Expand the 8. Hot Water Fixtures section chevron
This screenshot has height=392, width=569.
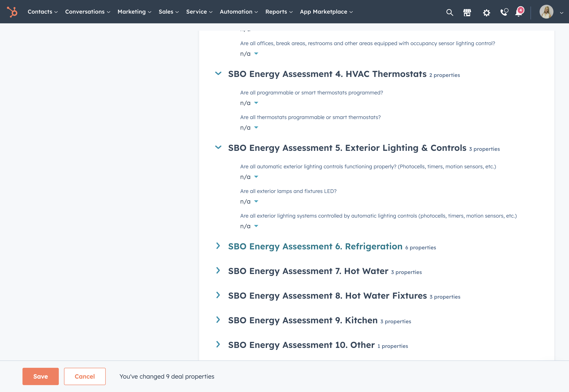218,295
